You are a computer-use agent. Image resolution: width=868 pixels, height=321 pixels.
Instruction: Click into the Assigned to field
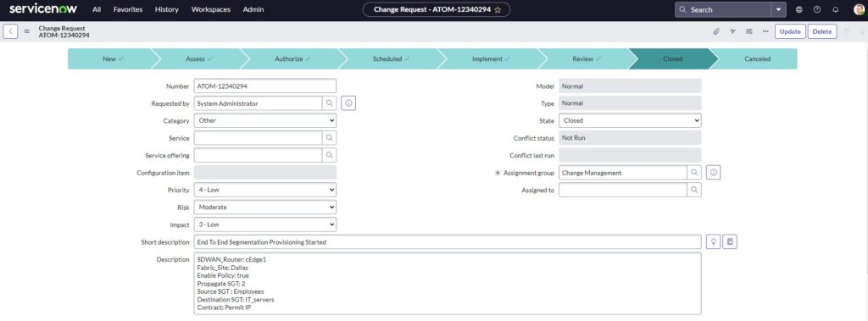click(623, 190)
